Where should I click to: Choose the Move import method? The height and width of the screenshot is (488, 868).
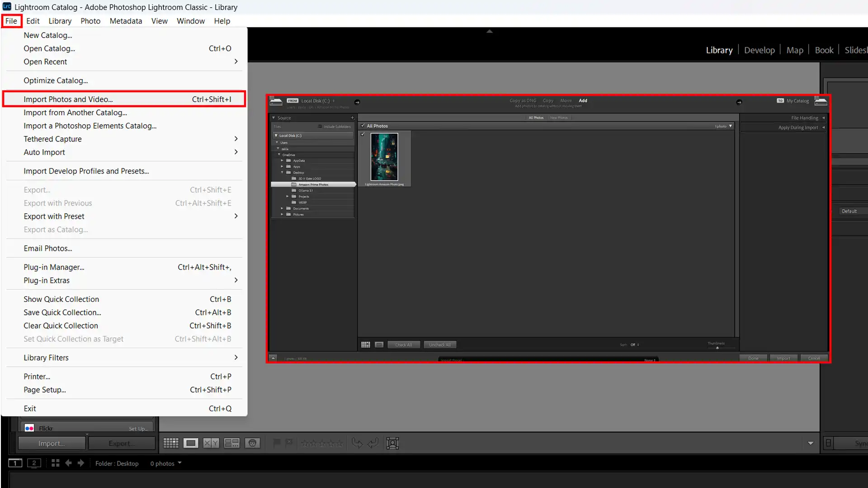(x=566, y=101)
